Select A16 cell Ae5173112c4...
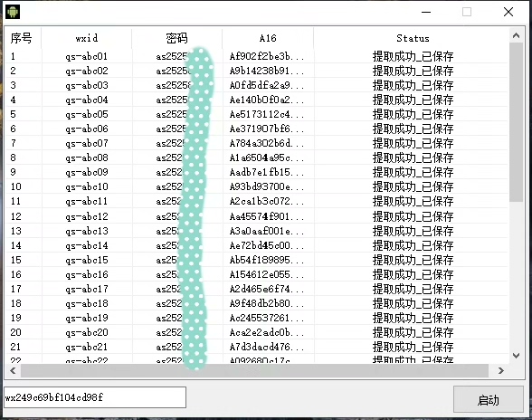Image resolution: width=532 pixels, height=420 pixels. [267, 114]
